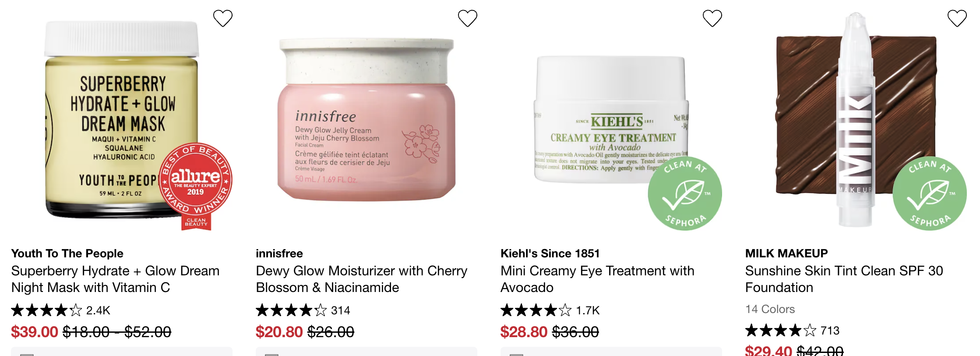Viewport: 980px width, 356px height.
Task: Favorite the Superberry Dream Mask with heart icon
Action: 222,18
